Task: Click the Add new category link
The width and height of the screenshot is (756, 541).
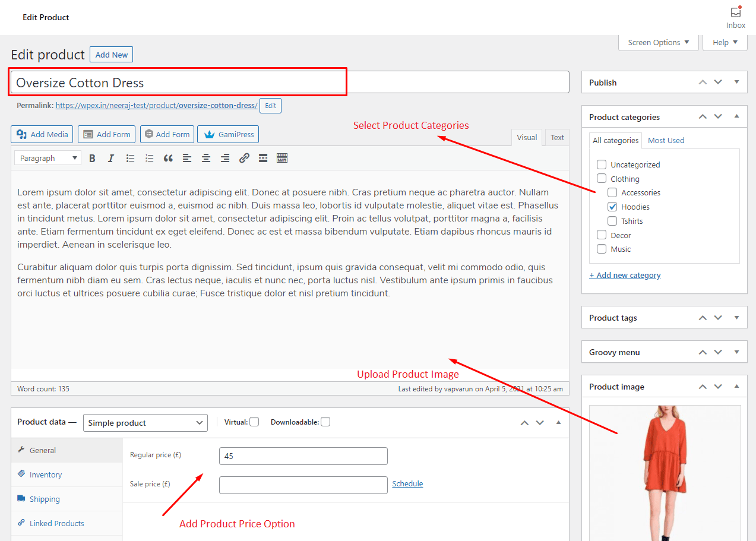Action: click(x=625, y=275)
